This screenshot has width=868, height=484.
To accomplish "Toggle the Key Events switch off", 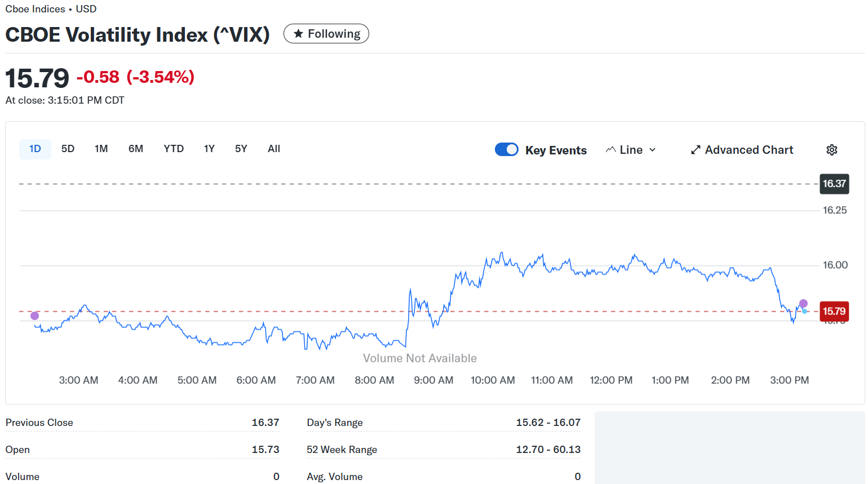I will 507,149.
